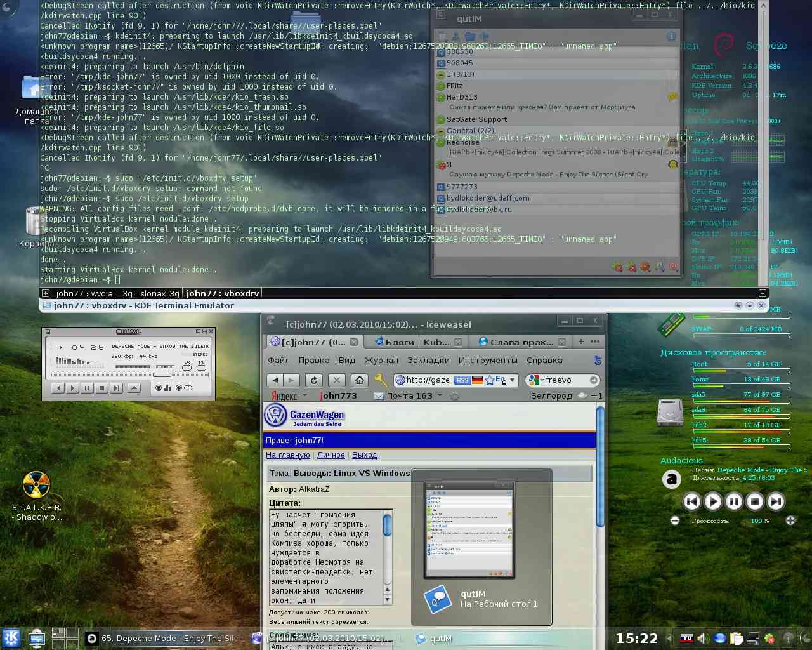Switch to the 'Слава прак...' tab
Image resolution: width=812 pixels, height=650 pixels.
tap(521, 342)
